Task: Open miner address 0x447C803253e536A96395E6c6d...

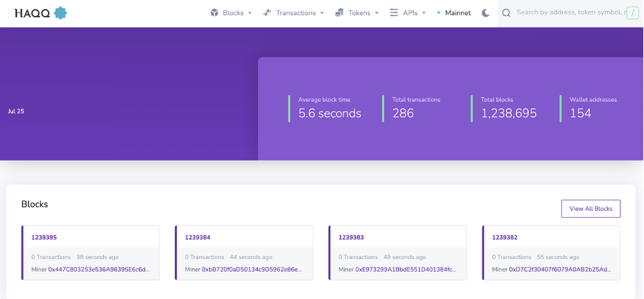Action: coord(99,269)
